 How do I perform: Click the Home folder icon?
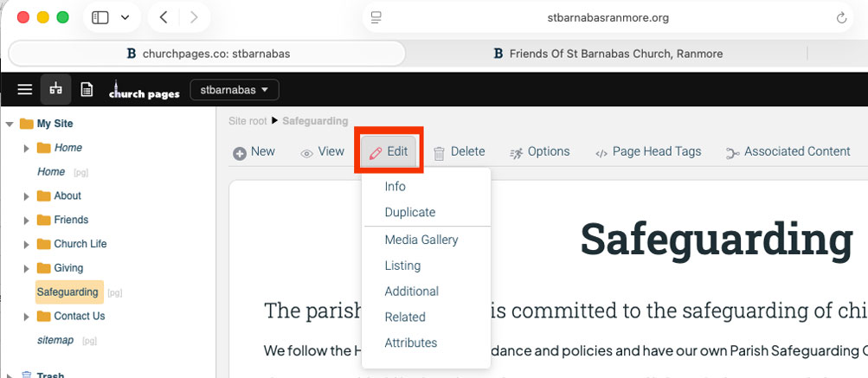(x=44, y=148)
